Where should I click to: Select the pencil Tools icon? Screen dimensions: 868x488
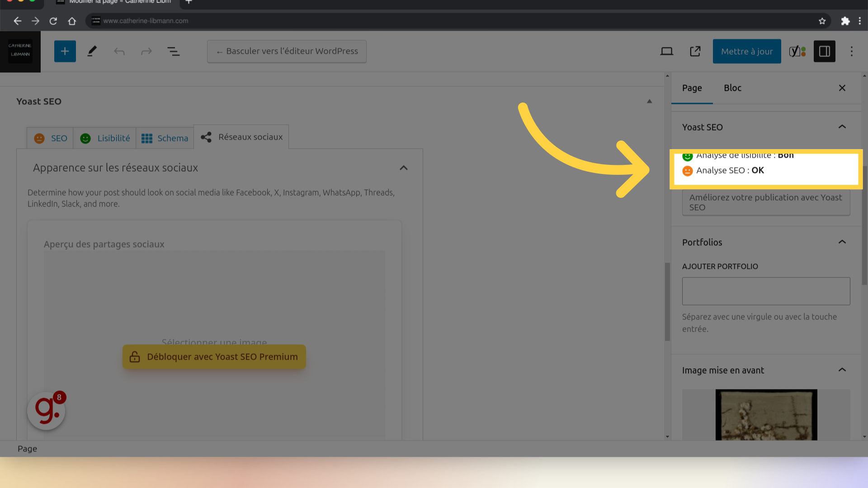(92, 52)
